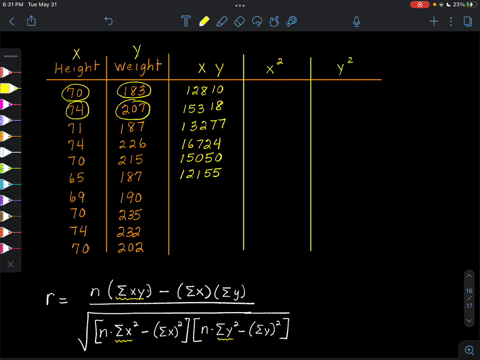Tap the red screen recording indicator
The width and height of the screenshot is (480, 360).
pos(419,5)
